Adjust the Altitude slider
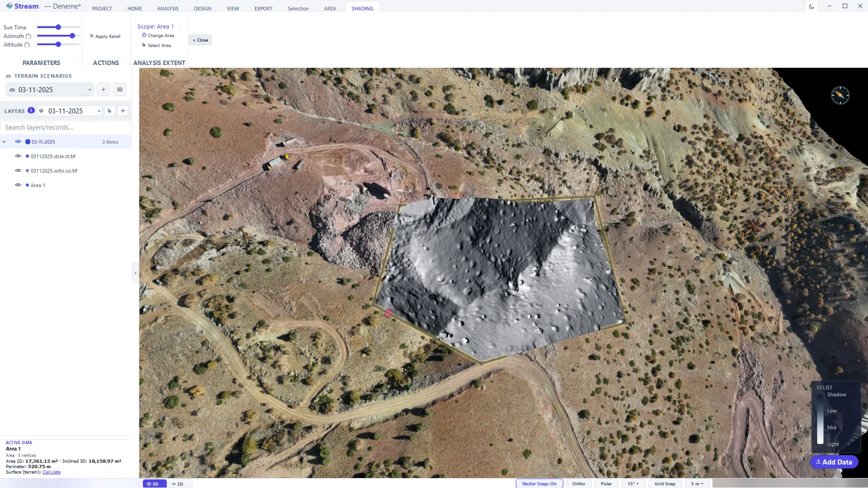868x488 pixels. tap(58, 44)
